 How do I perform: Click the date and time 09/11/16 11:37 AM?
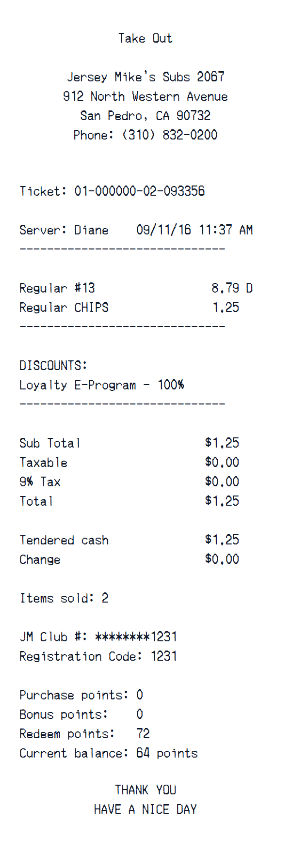tap(194, 230)
